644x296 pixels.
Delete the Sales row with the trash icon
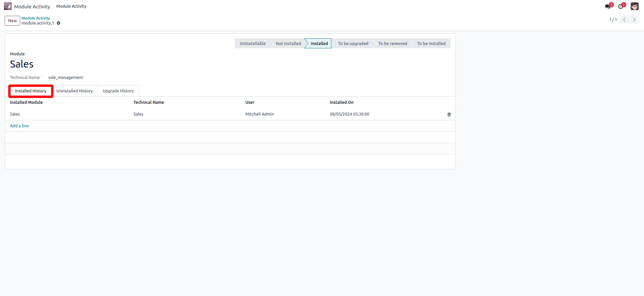point(449,114)
